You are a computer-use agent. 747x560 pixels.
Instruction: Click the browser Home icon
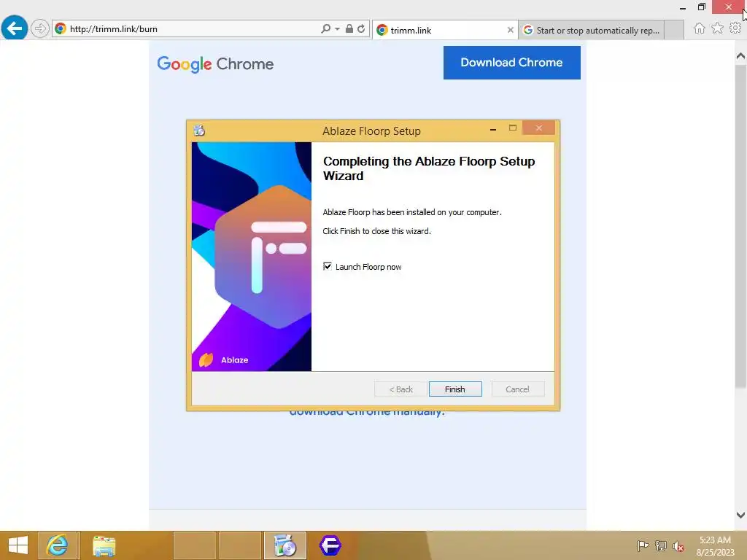tap(699, 28)
